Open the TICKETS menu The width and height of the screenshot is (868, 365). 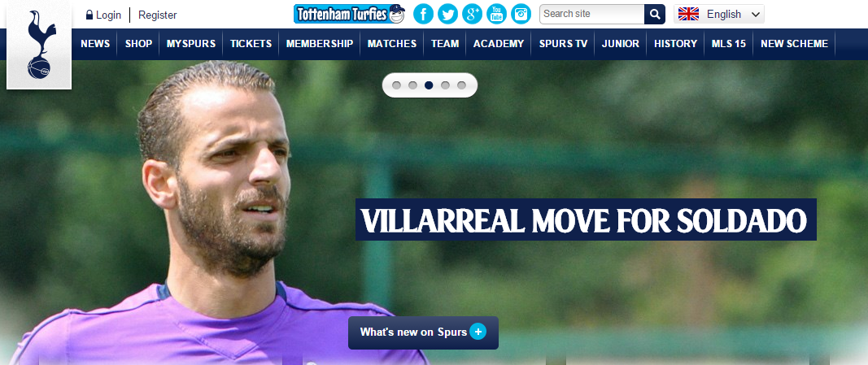point(251,44)
